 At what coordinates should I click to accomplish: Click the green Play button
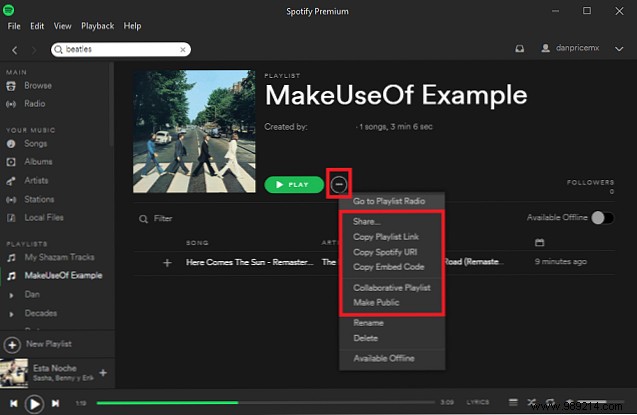point(294,185)
